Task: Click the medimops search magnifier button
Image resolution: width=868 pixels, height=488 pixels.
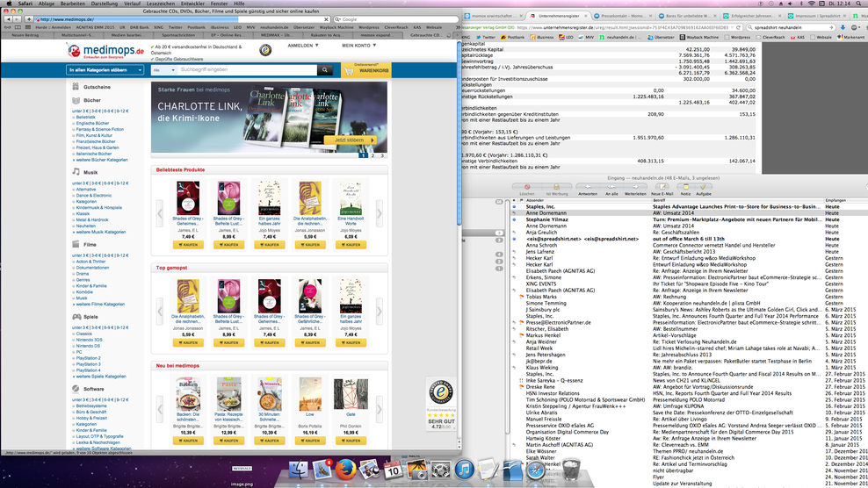Action: (325, 70)
